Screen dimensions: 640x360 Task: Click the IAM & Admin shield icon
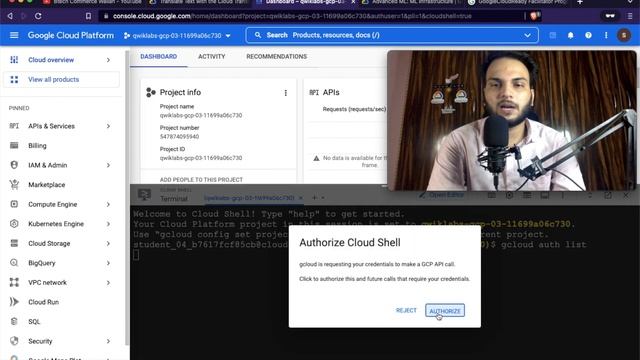click(14, 165)
